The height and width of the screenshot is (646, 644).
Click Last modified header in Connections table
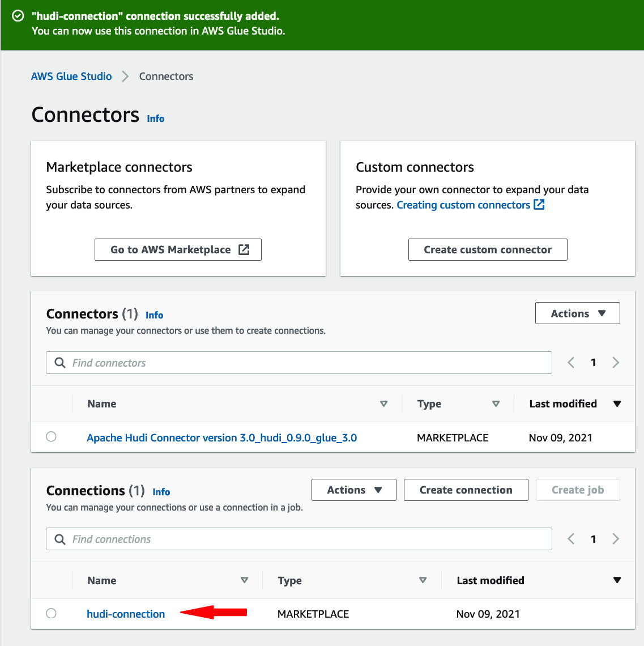491,580
